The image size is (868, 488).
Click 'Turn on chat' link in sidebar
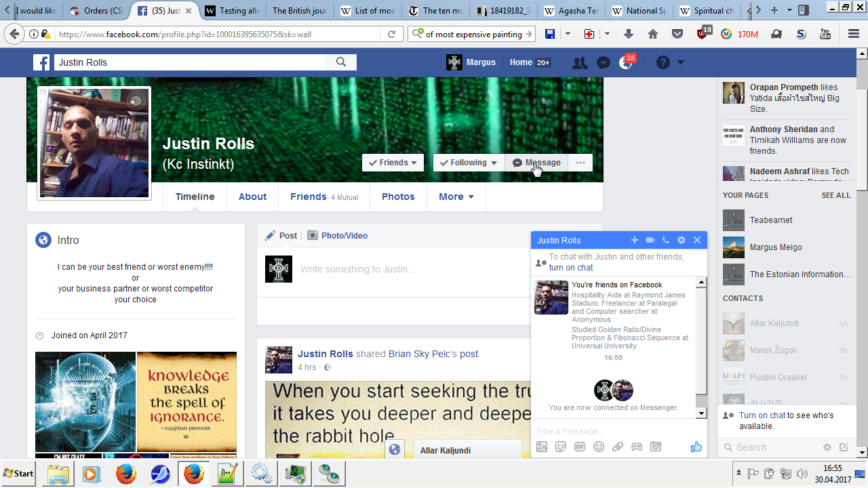pos(762,415)
